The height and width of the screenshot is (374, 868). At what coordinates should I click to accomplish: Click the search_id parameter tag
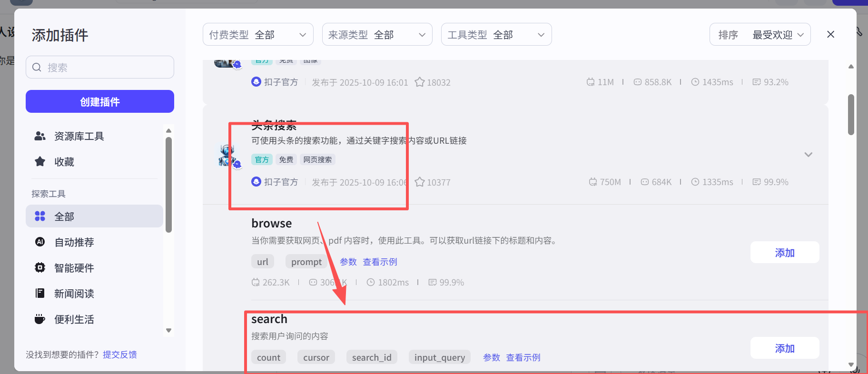372,357
